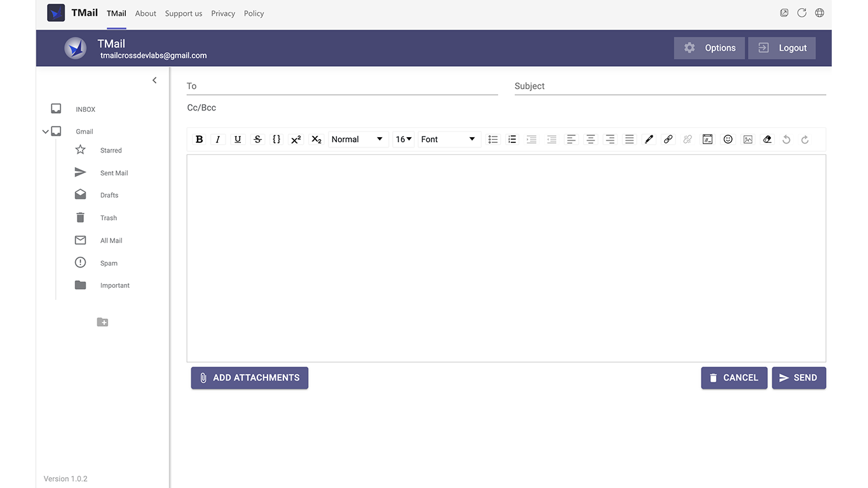Screen dimensions: 868x488
Task: Open the Drafts folder
Action: coord(109,195)
